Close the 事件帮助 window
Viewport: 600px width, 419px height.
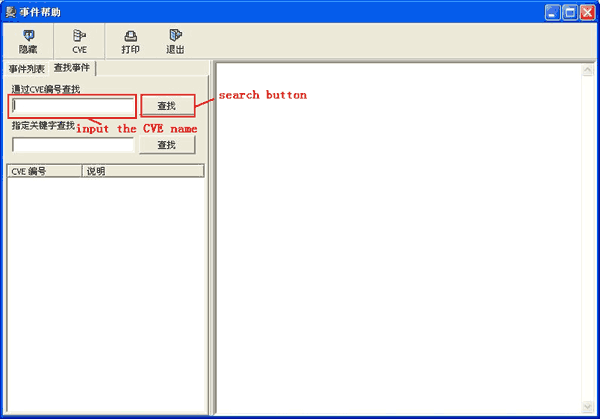click(x=588, y=12)
